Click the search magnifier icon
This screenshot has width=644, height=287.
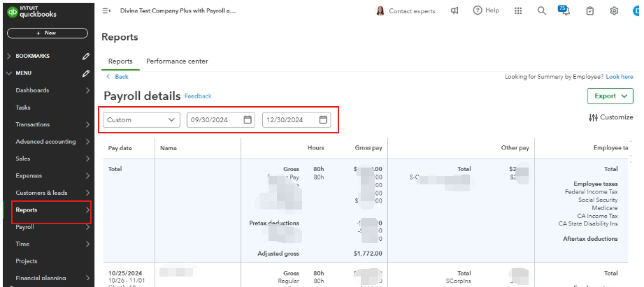(x=542, y=11)
